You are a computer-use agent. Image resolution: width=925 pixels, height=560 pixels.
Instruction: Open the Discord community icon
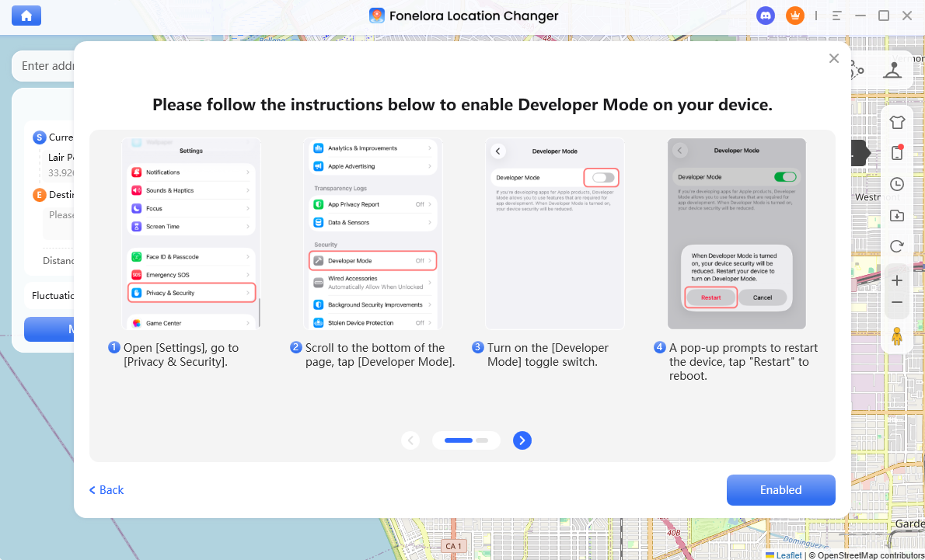click(x=766, y=16)
